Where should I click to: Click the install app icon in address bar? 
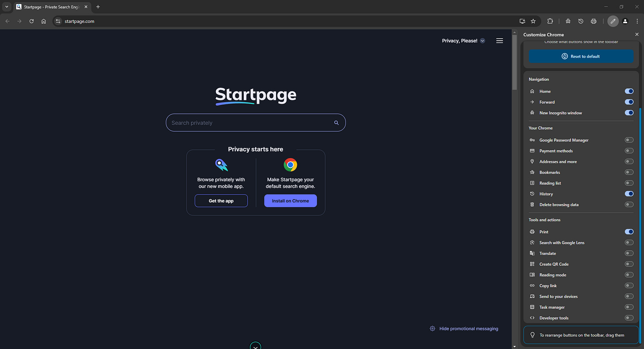(522, 21)
